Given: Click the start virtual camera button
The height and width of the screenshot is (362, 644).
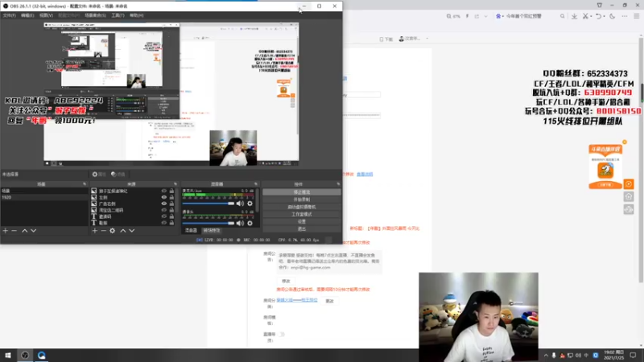Looking at the screenshot, I should click(x=302, y=207).
